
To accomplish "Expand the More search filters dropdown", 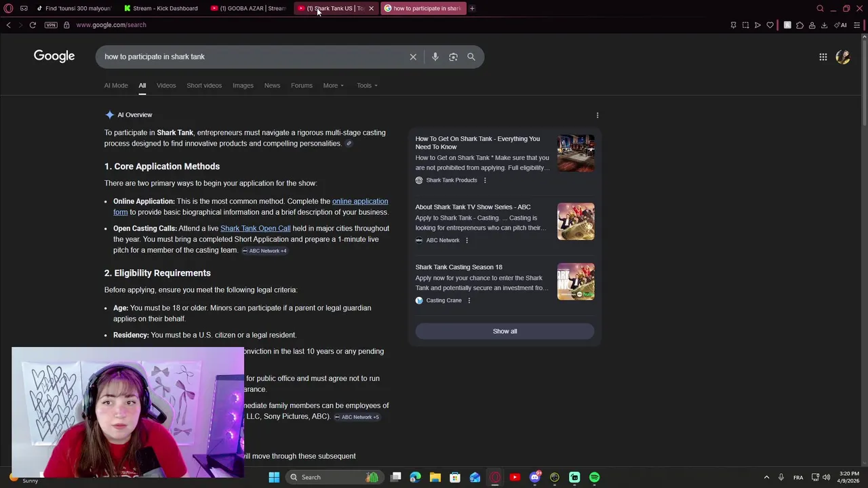I will [x=333, y=85].
